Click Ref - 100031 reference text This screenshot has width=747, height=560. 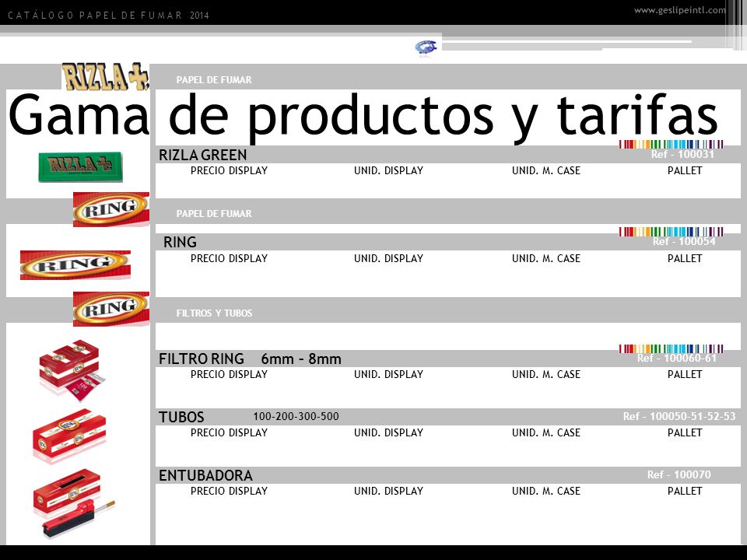[682, 154]
